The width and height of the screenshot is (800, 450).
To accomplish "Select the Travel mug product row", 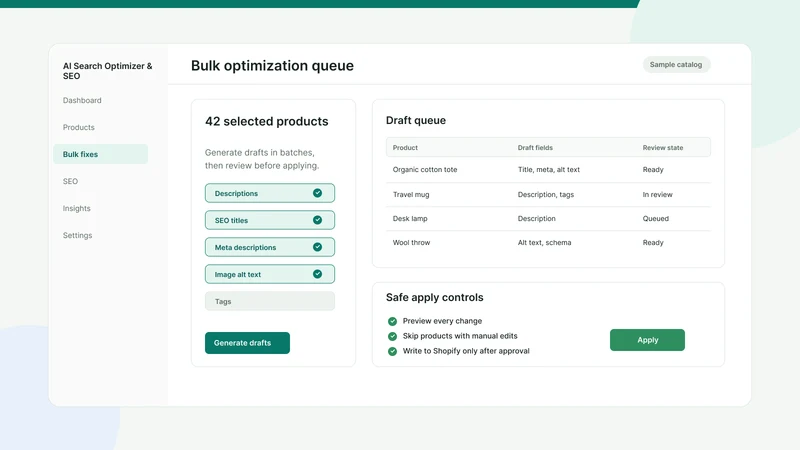I will [x=548, y=194].
